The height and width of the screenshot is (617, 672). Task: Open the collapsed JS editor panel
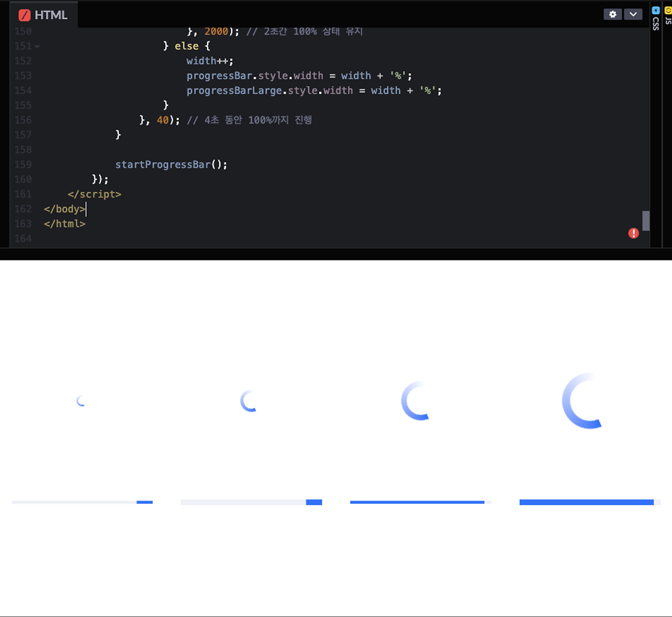coord(668,15)
